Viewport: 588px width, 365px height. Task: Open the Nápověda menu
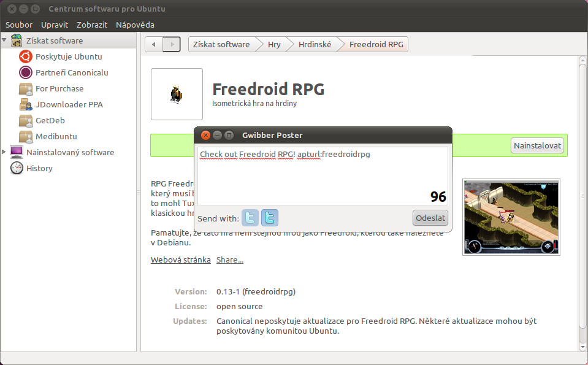(x=135, y=25)
